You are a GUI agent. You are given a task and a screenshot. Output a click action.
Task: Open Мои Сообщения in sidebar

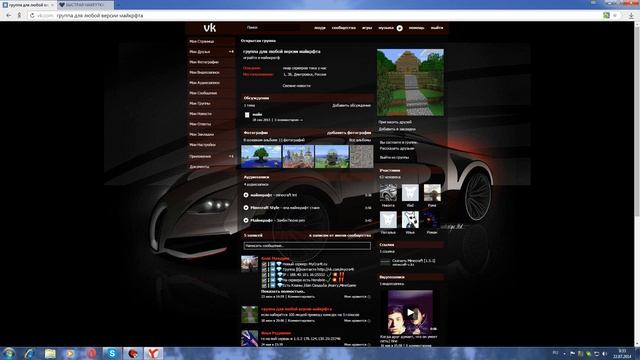[x=203, y=93]
